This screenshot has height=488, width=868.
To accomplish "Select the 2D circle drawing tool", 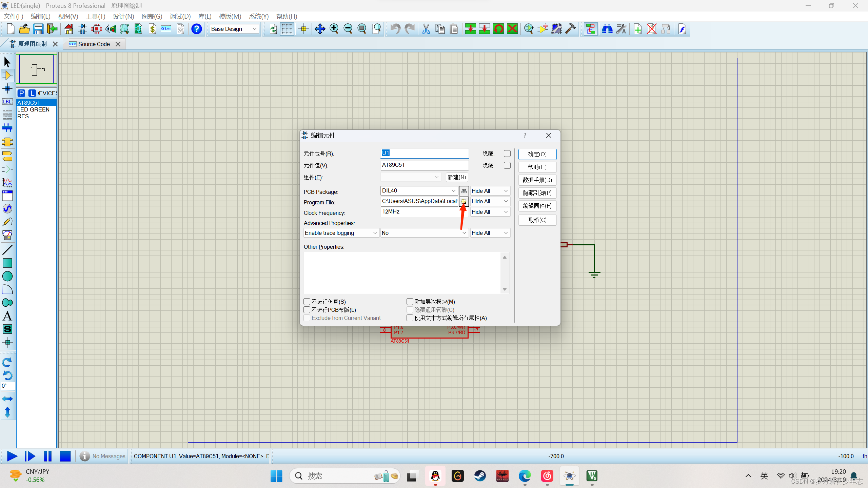I will click(x=7, y=276).
